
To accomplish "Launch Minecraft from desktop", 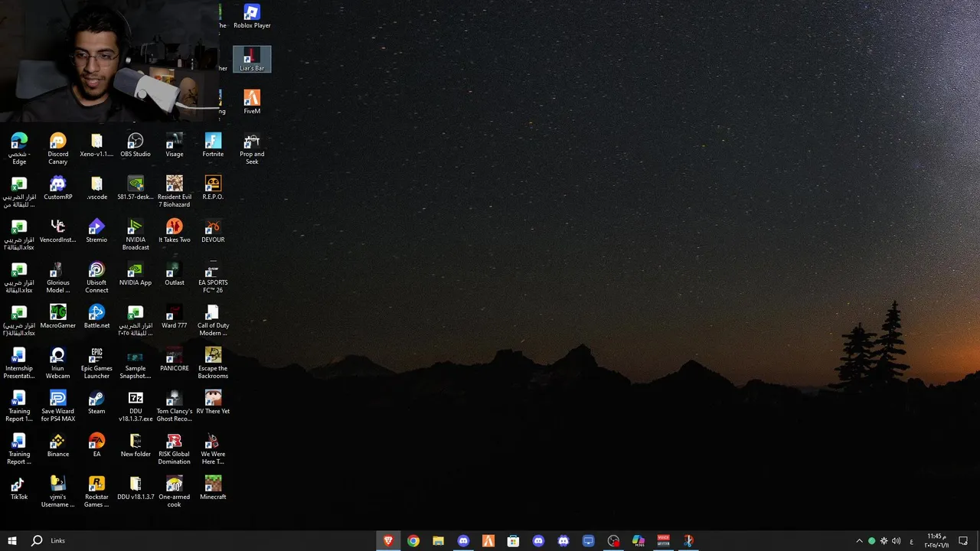I will (213, 487).
